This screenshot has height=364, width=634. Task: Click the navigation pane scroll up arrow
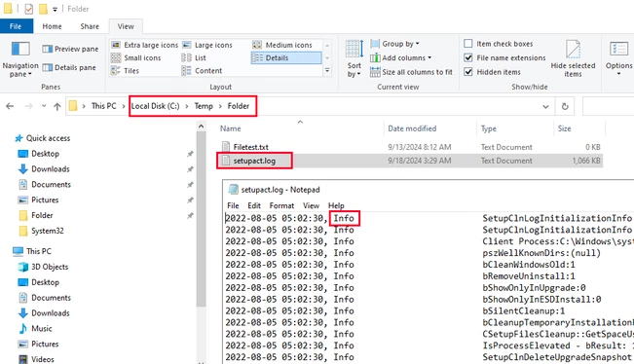click(x=201, y=127)
